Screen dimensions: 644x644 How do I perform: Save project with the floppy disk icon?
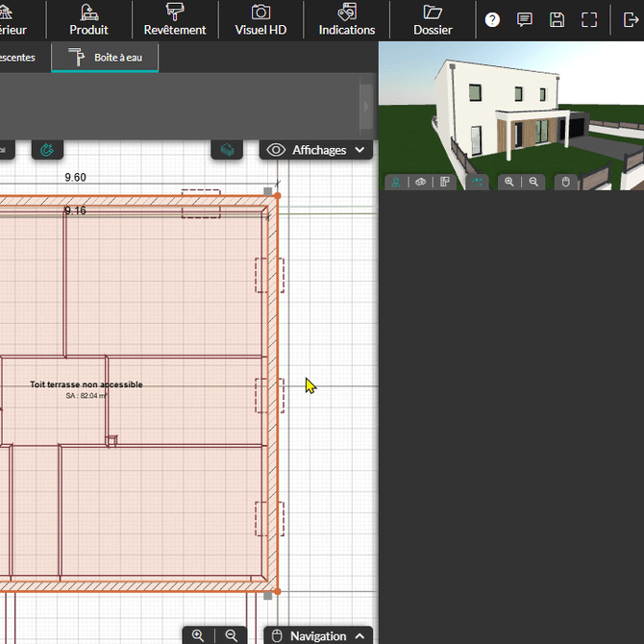[557, 19]
